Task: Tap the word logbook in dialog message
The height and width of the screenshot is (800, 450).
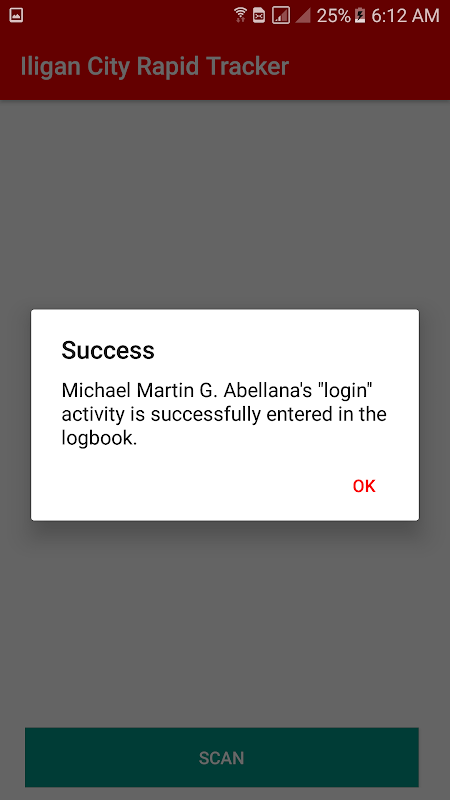Action: click(99, 438)
